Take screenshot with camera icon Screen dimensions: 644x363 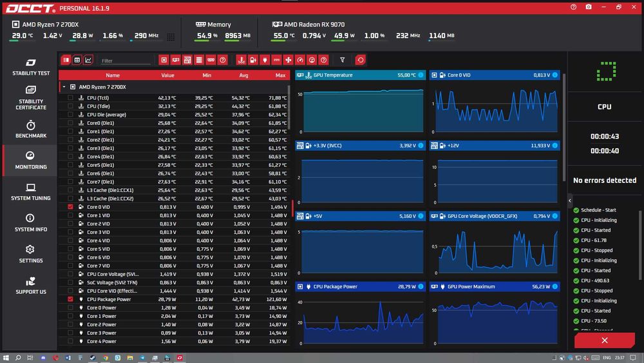tap(589, 7)
